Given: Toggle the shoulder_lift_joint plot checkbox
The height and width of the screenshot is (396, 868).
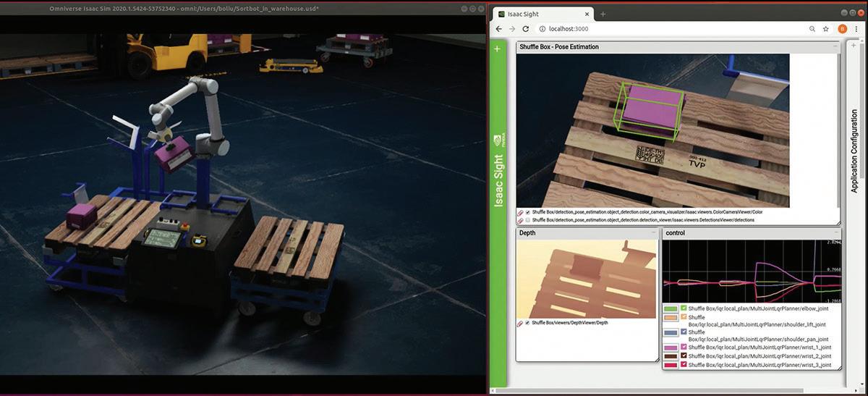Looking at the screenshot, I should tap(684, 317).
